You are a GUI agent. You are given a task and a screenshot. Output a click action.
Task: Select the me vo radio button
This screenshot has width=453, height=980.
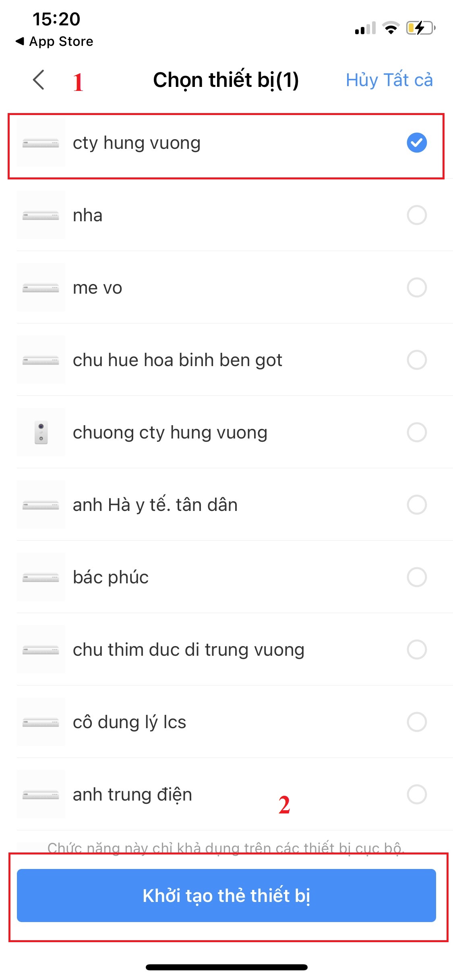[x=416, y=288]
